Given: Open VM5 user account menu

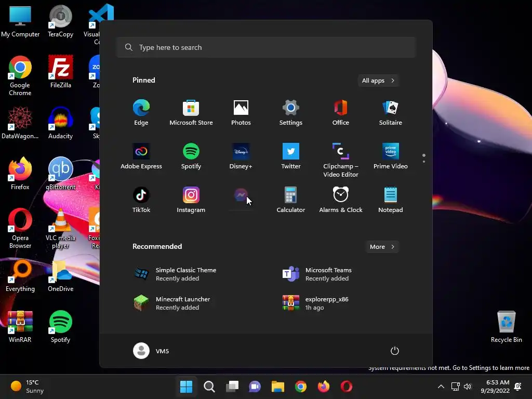Looking at the screenshot, I should point(151,351).
